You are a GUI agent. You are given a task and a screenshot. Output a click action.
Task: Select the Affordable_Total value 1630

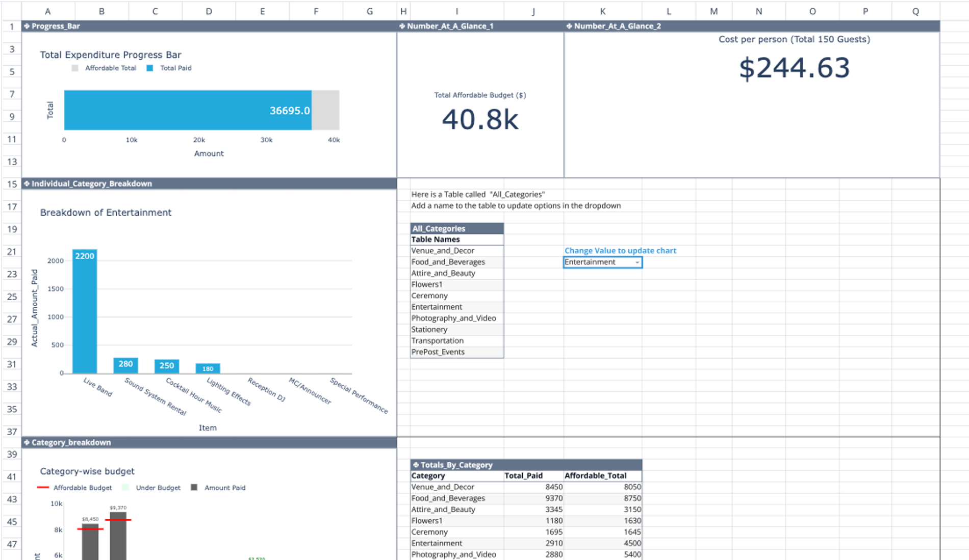click(x=603, y=521)
